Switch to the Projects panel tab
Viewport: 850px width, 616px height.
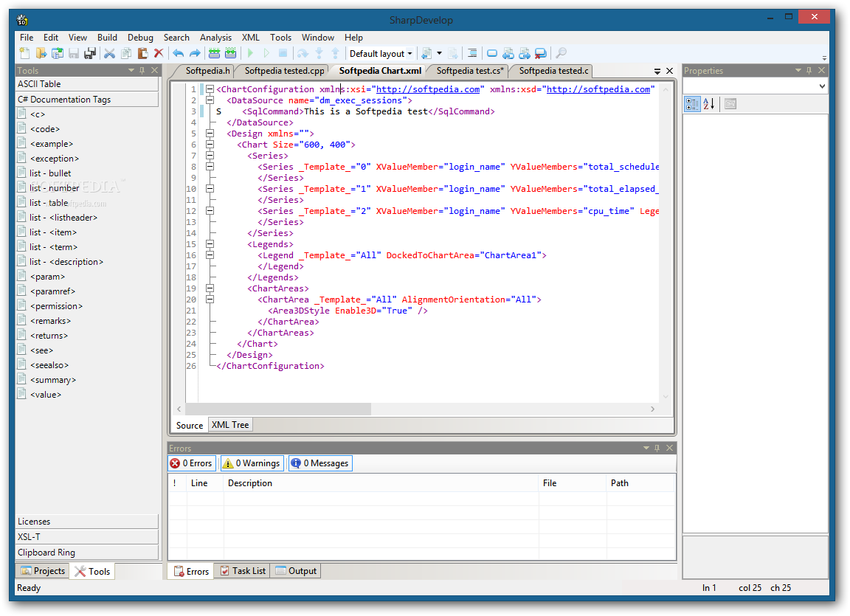(43, 571)
